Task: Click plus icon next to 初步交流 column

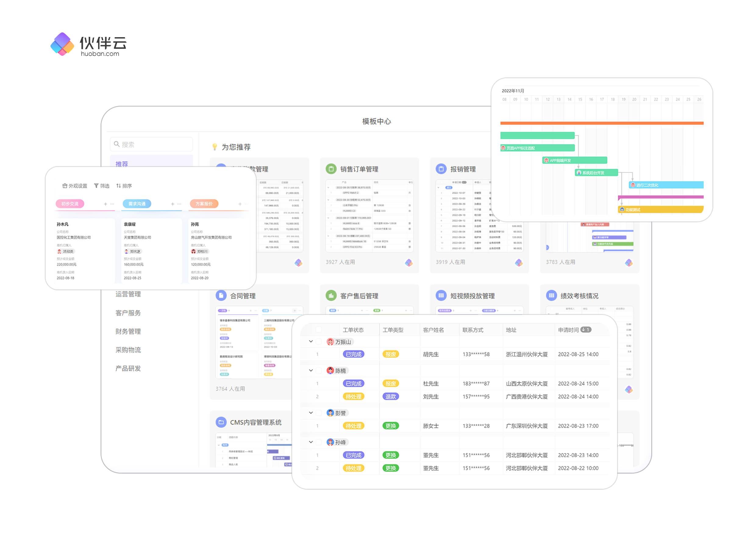Action: pos(105,204)
